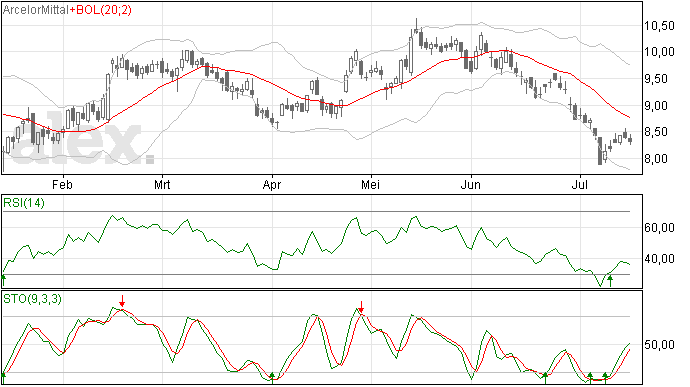This screenshot has width=690, height=387.
Task: Click the Jun month label
Action: coord(470,184)
